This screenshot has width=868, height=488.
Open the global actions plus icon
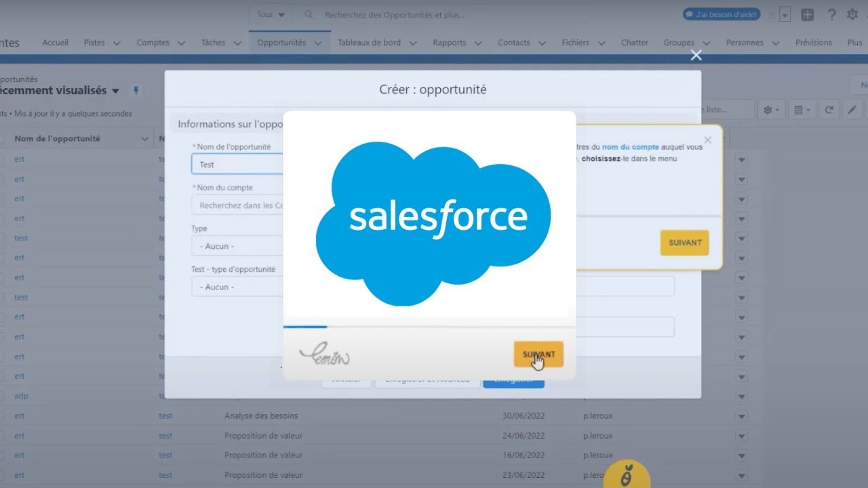click(x=807, y=15)
